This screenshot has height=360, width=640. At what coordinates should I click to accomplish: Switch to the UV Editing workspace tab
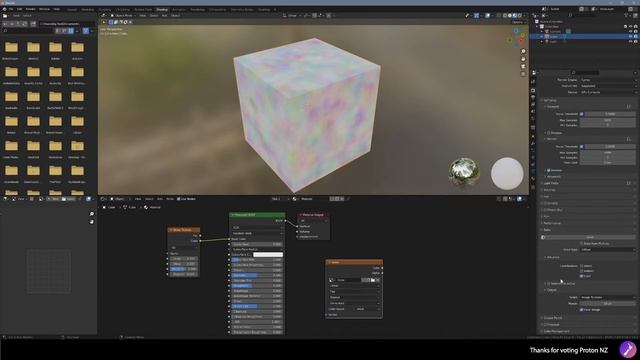(122, 9)
